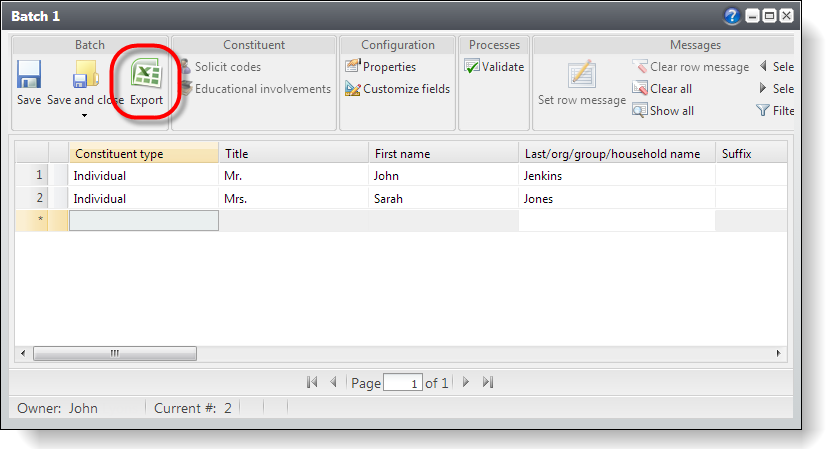Click Clear all messages
The width and height of the screenshot is (826, 449).
pyautogui.click(x=662, y=89)
